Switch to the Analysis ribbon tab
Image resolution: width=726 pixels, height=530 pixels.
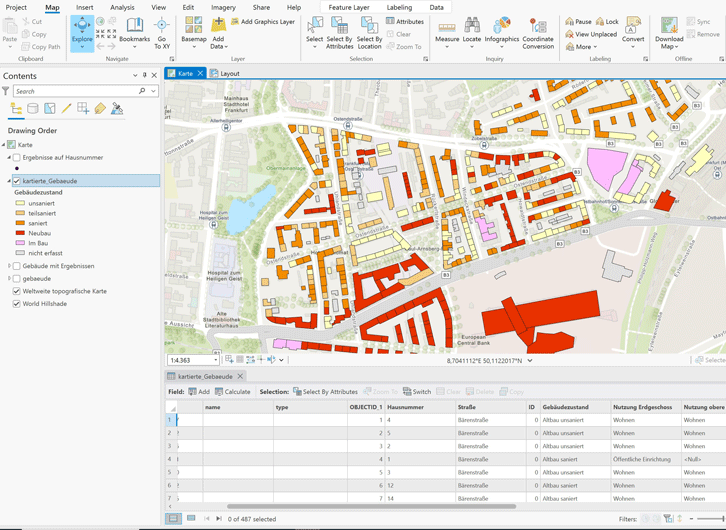point(122,7)
